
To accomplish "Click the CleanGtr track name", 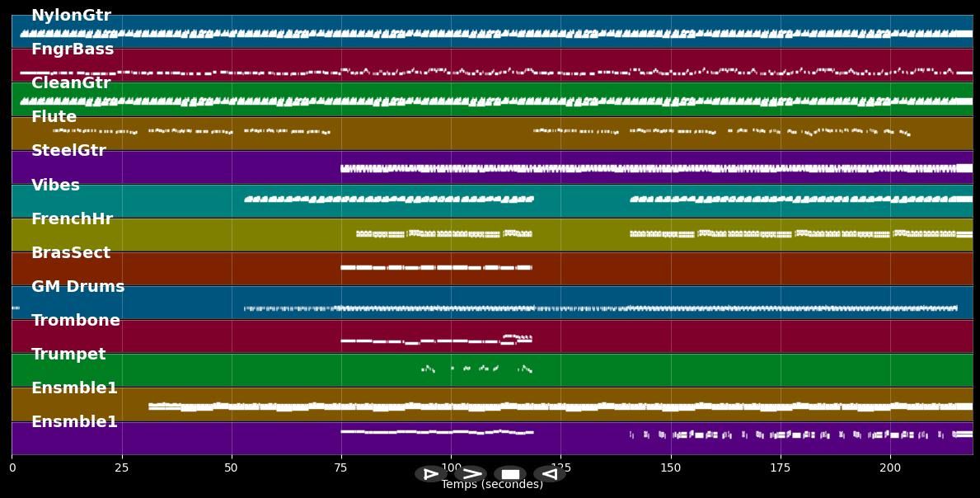I will [71, 83].
